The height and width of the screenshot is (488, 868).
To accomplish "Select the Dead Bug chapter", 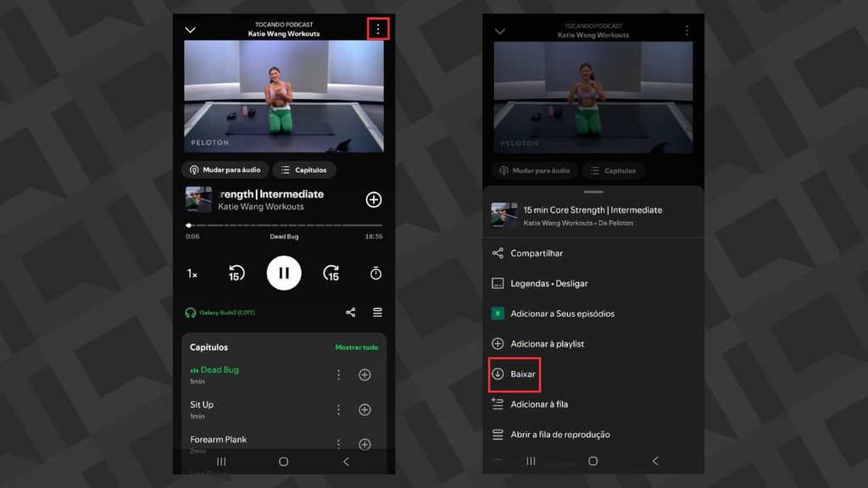I will (x=214, y=374).
